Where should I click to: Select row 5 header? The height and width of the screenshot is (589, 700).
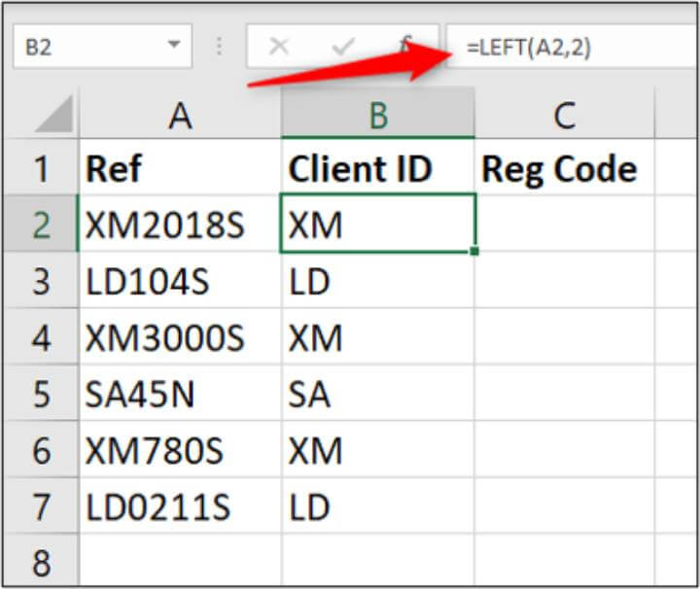(x=40, y=394)
